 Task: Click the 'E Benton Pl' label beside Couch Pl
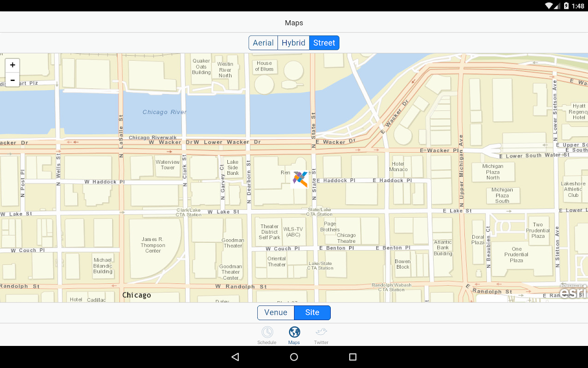(337, 248)
